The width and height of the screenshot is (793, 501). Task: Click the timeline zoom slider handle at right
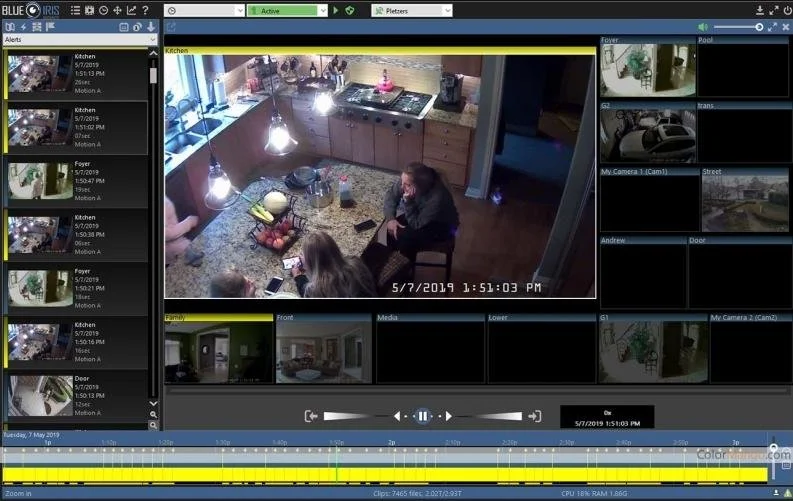pos(773,448)
